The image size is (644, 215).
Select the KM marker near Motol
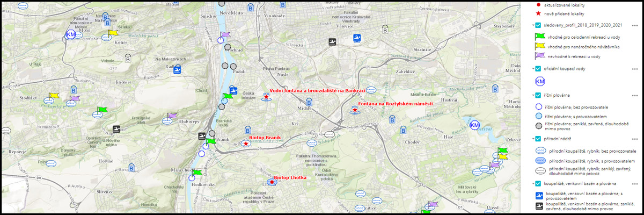tap(70, 35)
